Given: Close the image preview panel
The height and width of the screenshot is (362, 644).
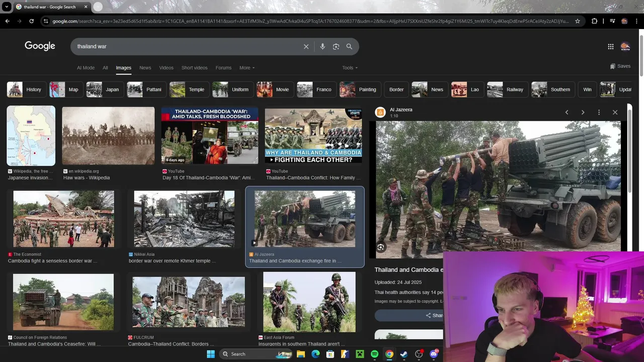Looking at the screenshot, I should point(615,112).
